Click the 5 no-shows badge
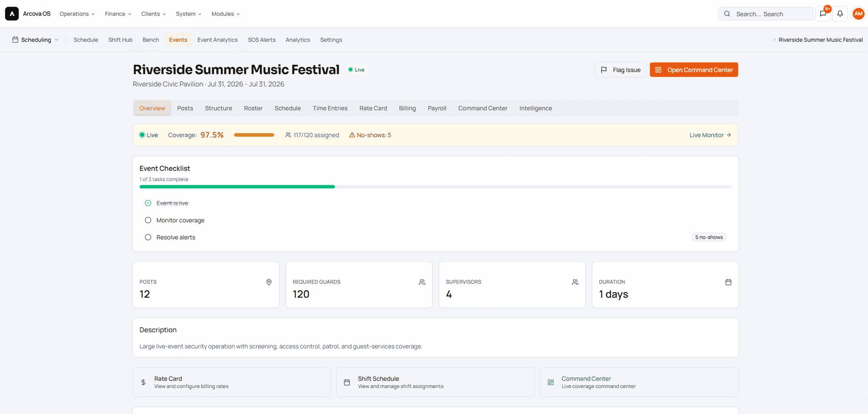The height and width of the screenshot is (414, 868). (709, 237)
